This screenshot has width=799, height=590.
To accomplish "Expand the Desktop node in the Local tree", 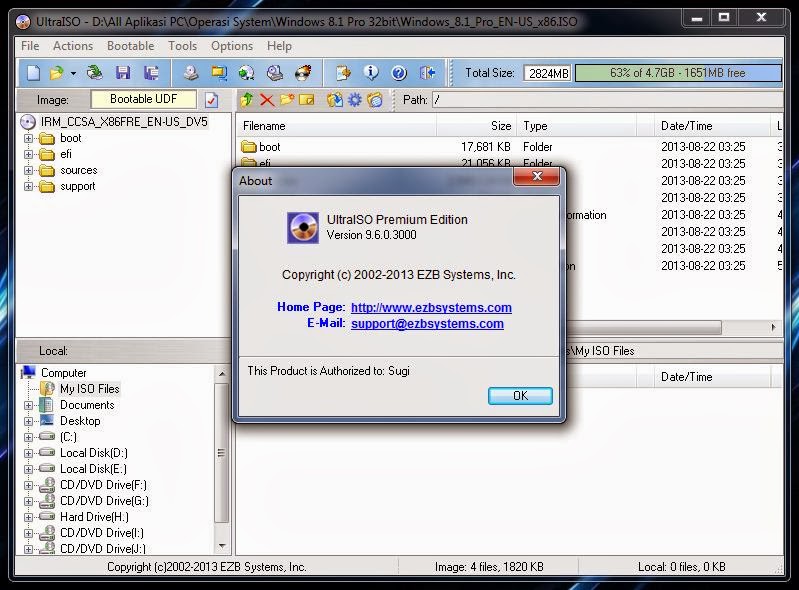I will [x=29, y=421].
